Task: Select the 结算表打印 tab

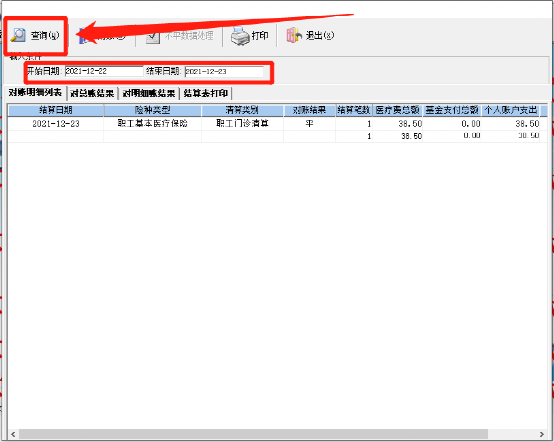Action: coord(206,93)
